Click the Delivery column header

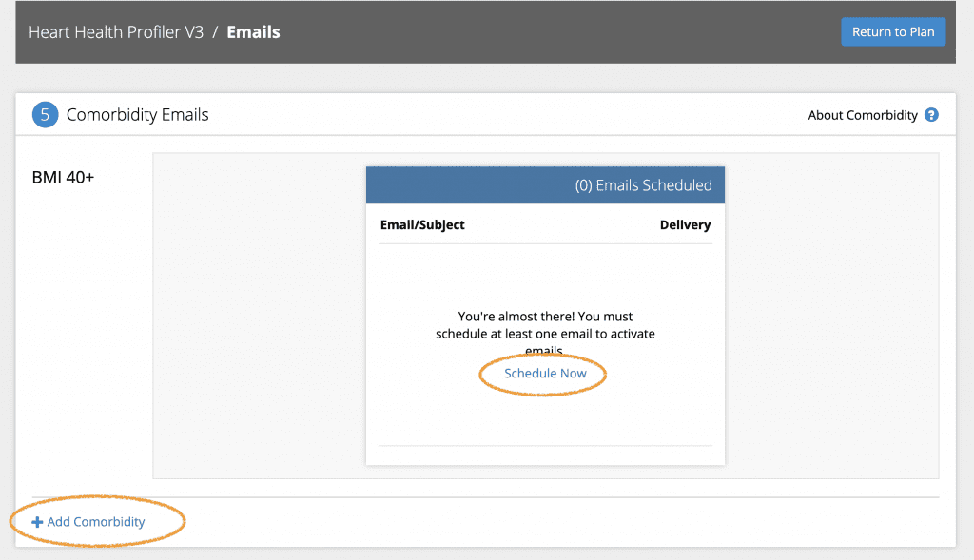685,224
